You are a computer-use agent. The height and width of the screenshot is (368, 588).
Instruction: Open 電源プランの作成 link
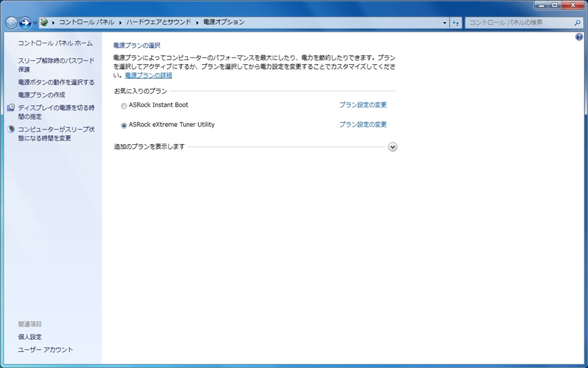click(41, 95)
